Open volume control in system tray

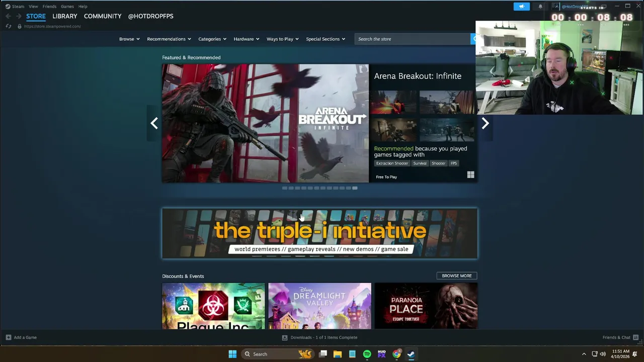603,354
